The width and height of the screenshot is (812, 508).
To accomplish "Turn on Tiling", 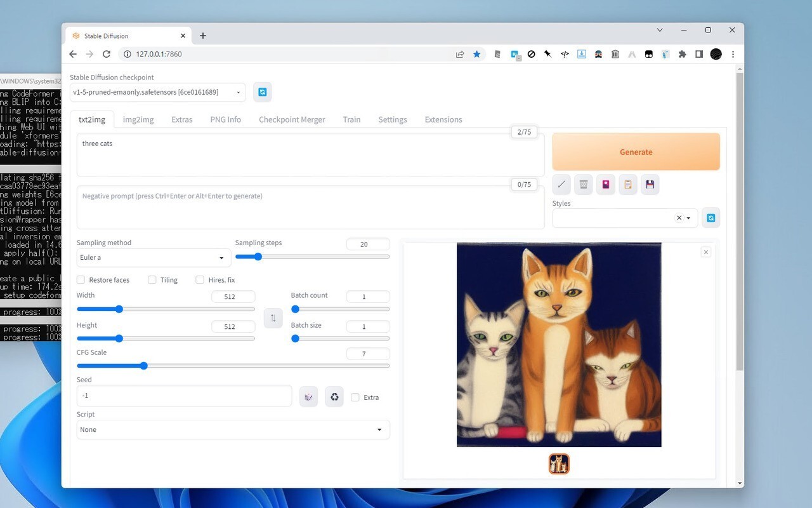I will pos(152,279).
